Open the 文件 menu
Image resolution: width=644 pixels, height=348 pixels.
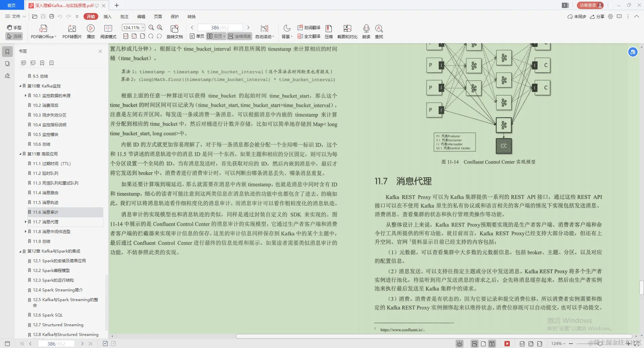(15, 16)
